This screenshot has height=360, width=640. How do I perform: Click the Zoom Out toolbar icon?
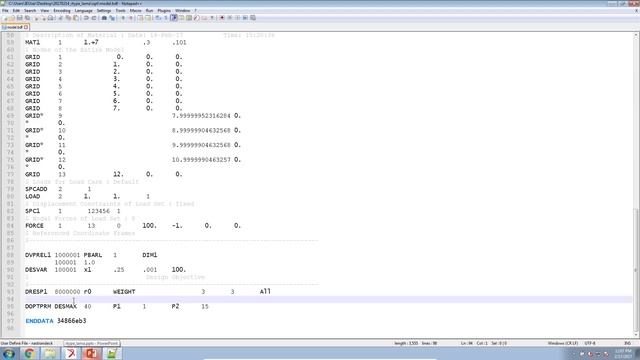point(131,18)
